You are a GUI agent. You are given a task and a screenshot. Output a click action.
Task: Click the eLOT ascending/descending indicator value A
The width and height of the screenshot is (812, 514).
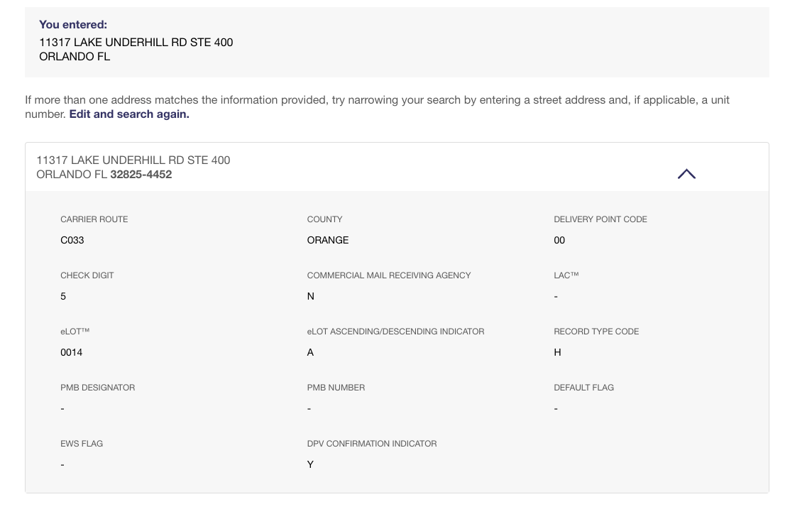[x=310, y=352]
